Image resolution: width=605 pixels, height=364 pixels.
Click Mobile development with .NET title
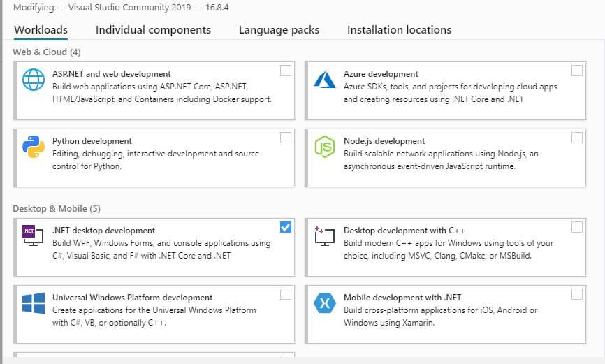(x=402, y=298)
